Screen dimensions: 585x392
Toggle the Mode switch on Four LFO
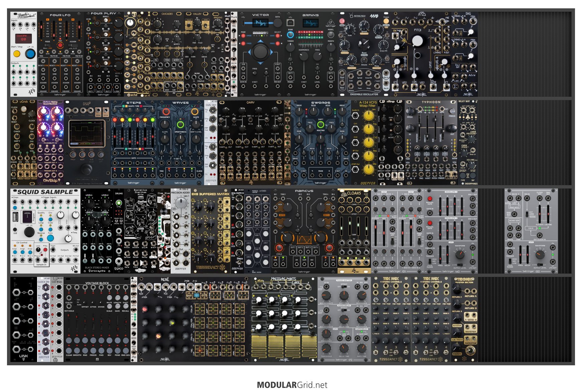pos(47,45)
